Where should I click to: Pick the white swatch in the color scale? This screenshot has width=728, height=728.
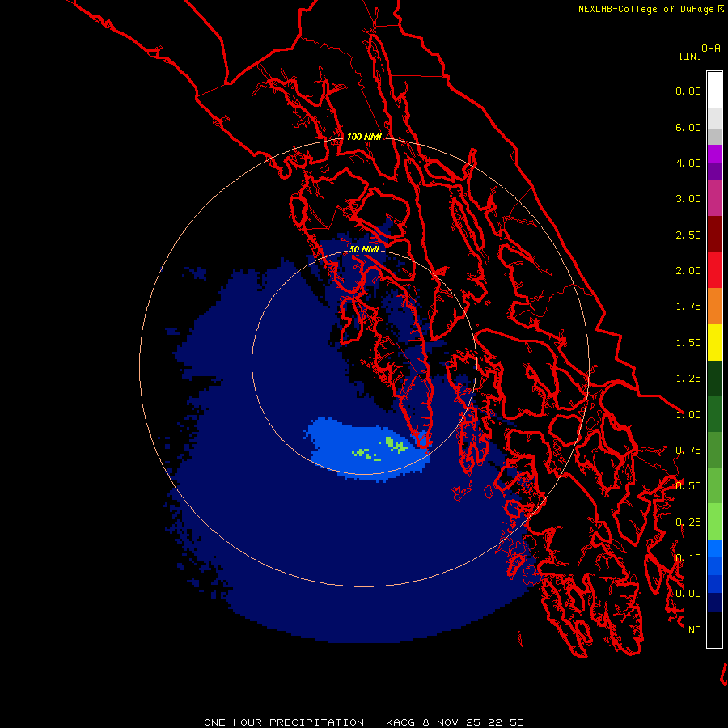(714, 90)
